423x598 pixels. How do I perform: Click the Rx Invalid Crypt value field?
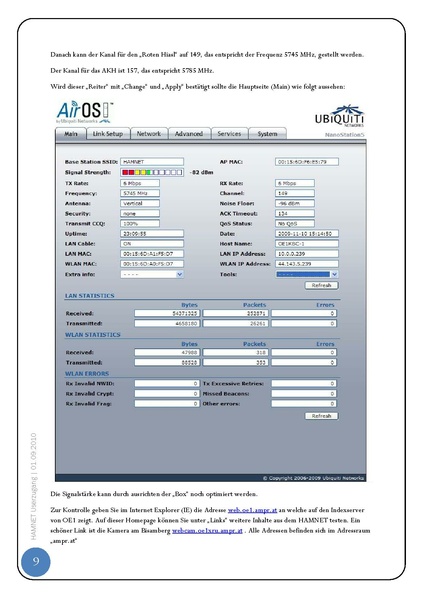coord(167,394)
